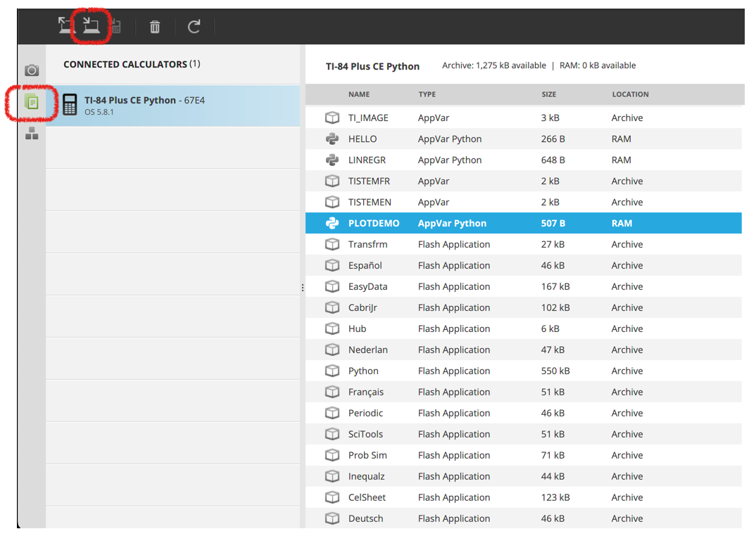This screenshot has width=756, height=536.
Task: Click the refresh arrow icon in toolbar
Action: [x=194, y=27]
